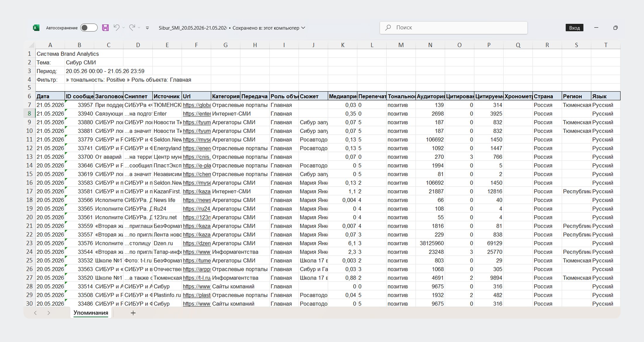Select cell with 'Система Brand Analytics'
This screenshot has width=644, height=342.
click(68, 54)
